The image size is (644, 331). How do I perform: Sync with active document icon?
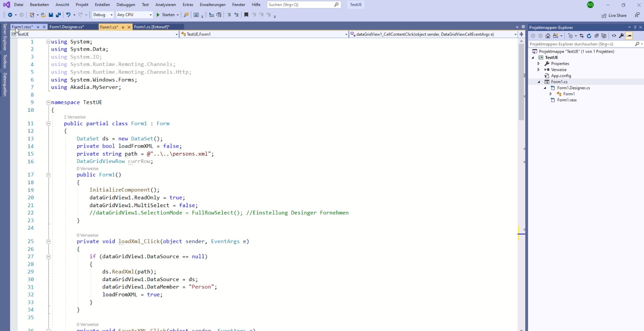tap(582, 36)
